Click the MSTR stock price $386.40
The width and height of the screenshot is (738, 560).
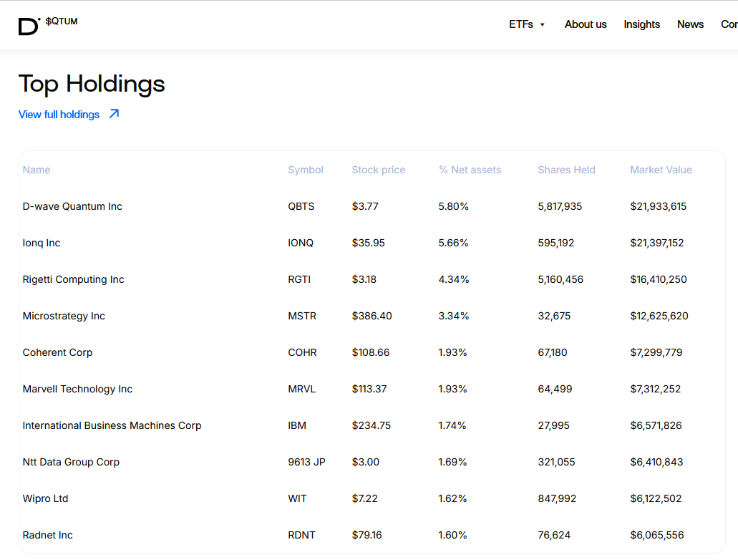(372, 316)
